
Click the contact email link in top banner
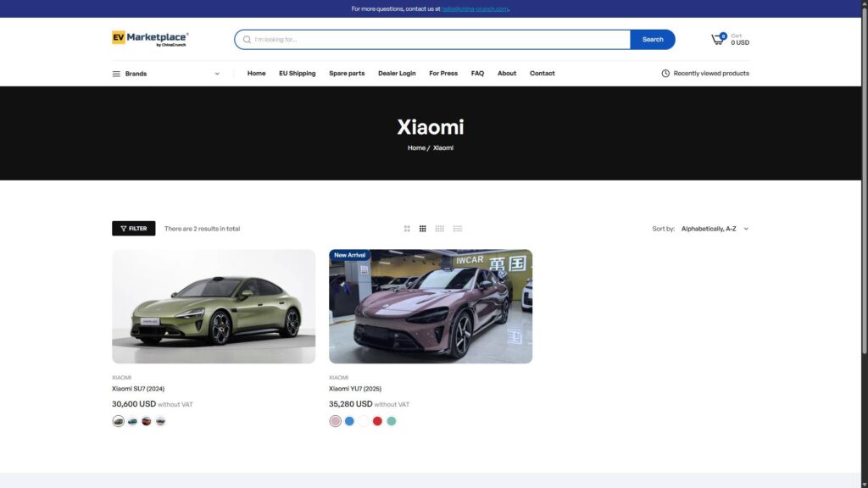click(475, 8)
